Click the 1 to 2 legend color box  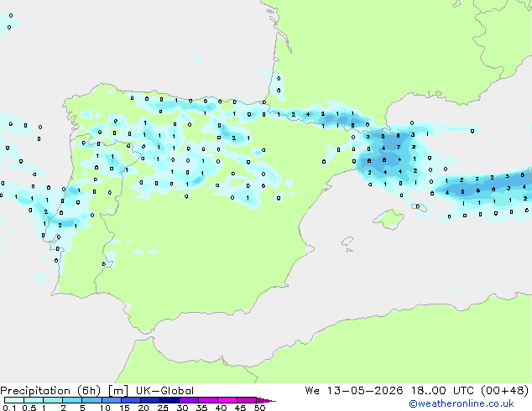53,400
